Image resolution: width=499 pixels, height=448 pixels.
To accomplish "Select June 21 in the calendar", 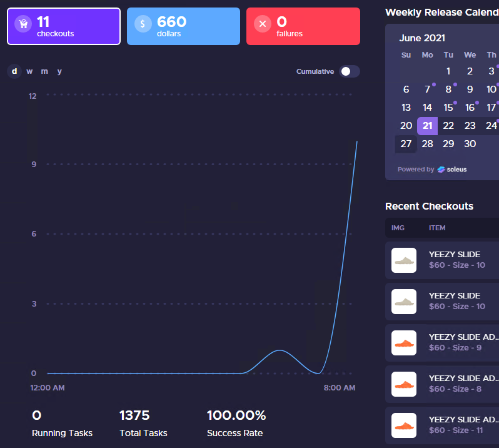I will tap(427, 126).
